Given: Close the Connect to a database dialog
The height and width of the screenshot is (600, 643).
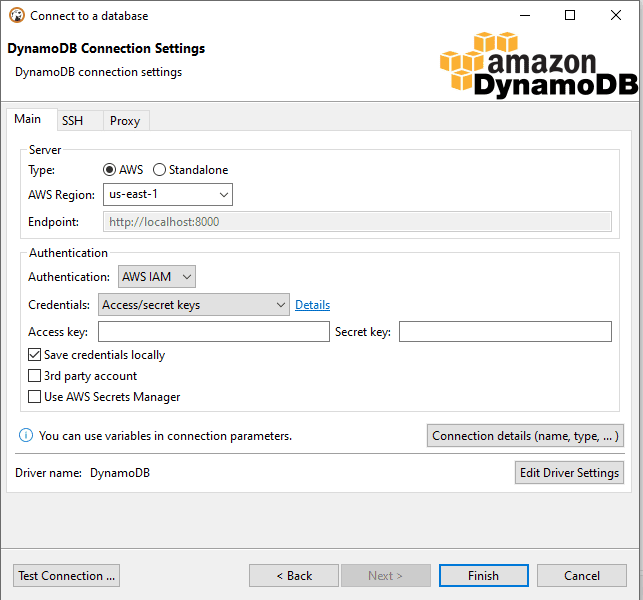Looking at the screenshot, I should (x=616, y=15).
